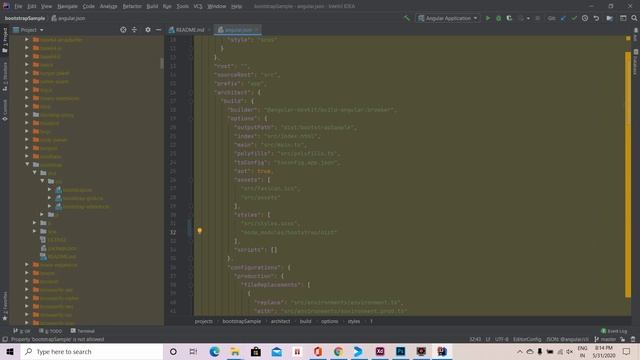
Task: Open the Refactor menu
Action: [132, 6]
